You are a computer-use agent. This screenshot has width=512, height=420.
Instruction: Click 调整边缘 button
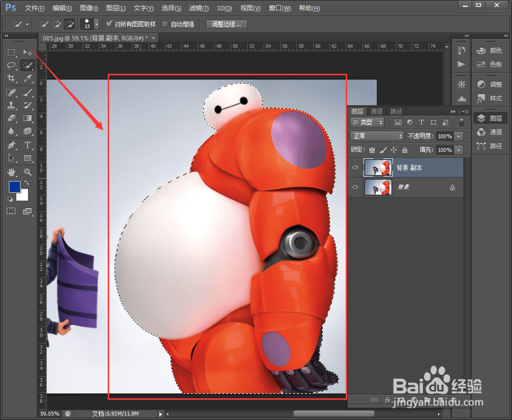(x=226, y=24)
